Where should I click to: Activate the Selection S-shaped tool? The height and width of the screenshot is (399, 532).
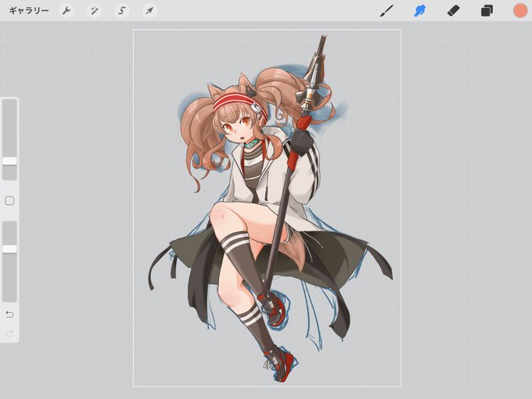click(122, 11)
